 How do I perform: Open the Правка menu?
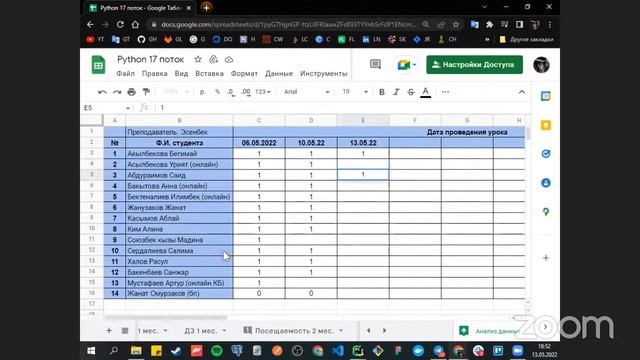tap(154, 74)
